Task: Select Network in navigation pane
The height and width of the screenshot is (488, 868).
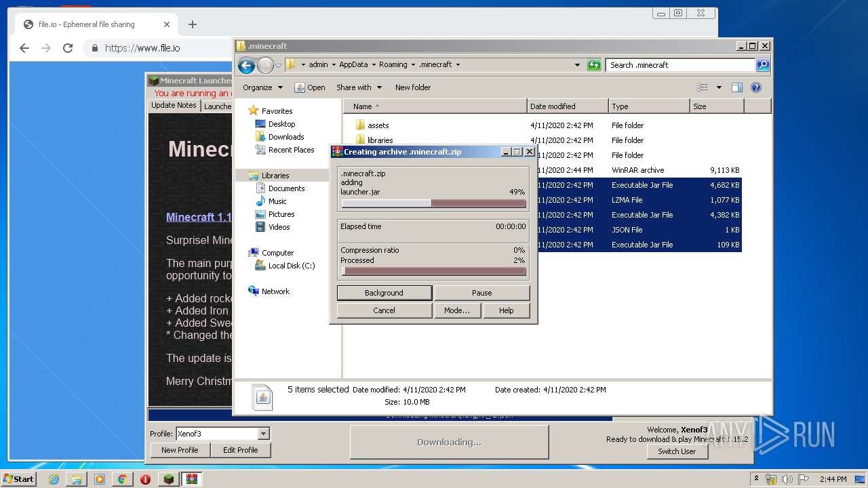Action: click(269, 291)
